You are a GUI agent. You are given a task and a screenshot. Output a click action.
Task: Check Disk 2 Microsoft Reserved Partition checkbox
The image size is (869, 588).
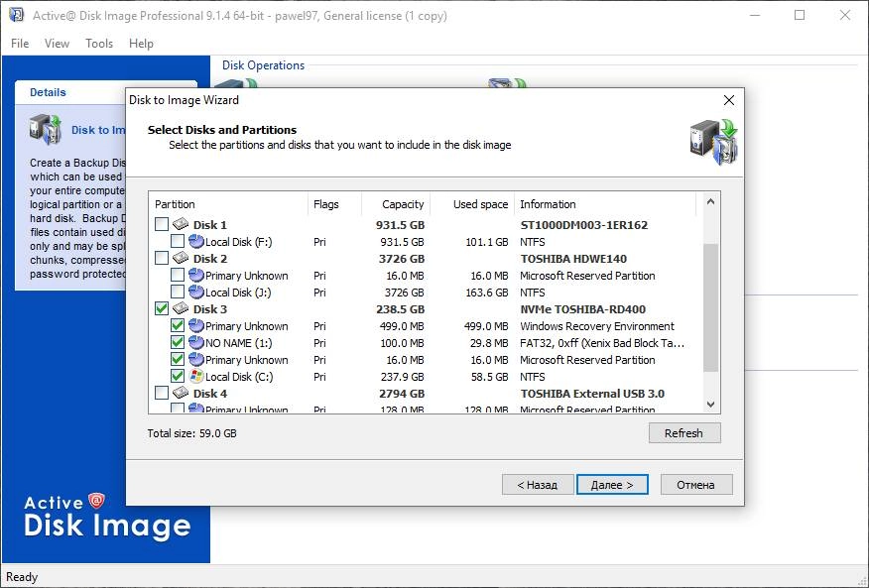(x=178, y=275)
